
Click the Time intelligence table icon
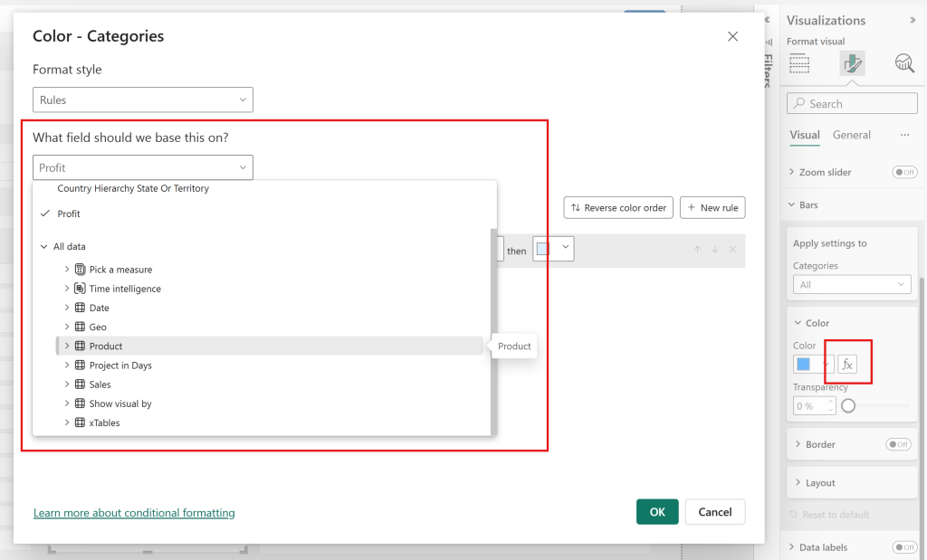tap(80, 289)
